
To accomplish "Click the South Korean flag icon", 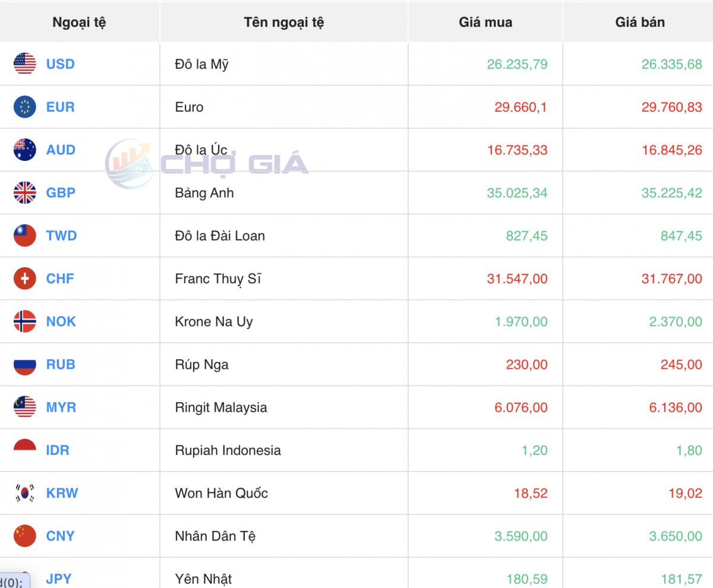I will (25, 493).
